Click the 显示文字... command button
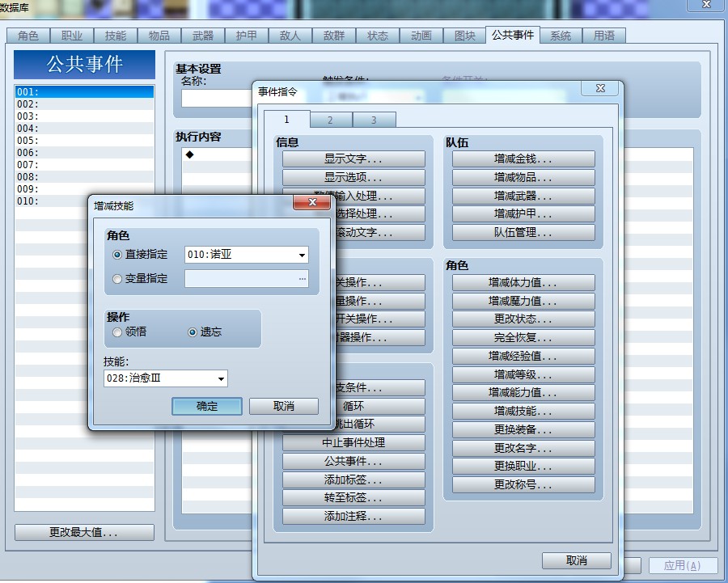Image resolution: width=728 pixels, height=583 pixels. point(353,158)
